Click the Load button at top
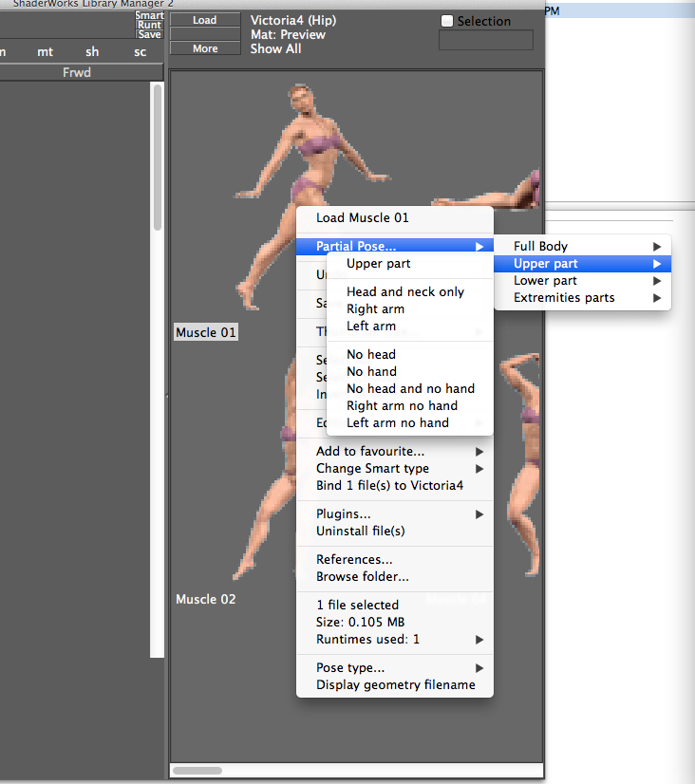 point(204,20)
